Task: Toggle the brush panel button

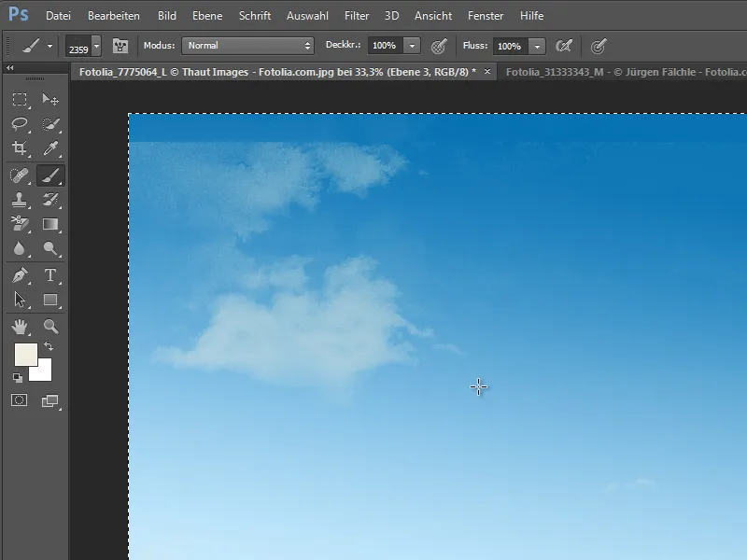Action: click(120, 46)
